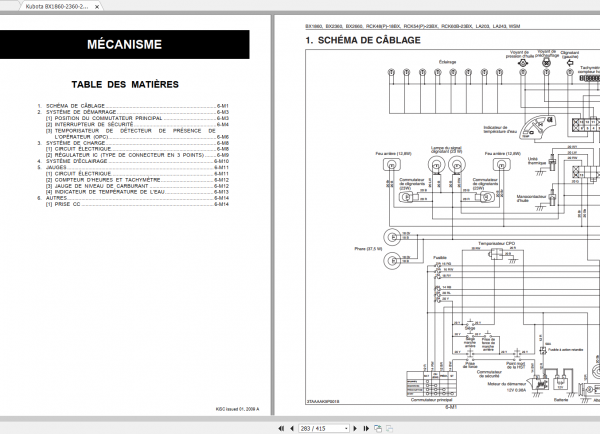
Task: Open TOC entry Temporisateur de détecteur de présence
Action: coord(137,134)
